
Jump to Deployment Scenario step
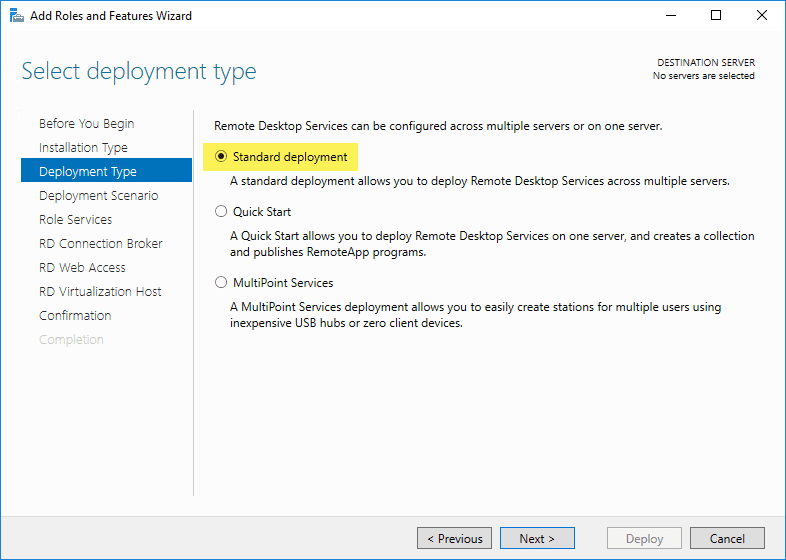(98, 196)
